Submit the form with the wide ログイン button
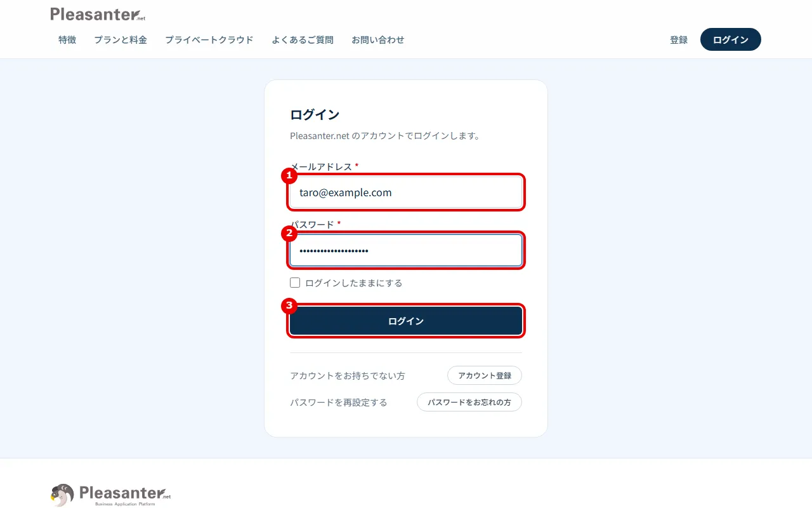Viewport: 812px width, 508px height. [406, 321]
